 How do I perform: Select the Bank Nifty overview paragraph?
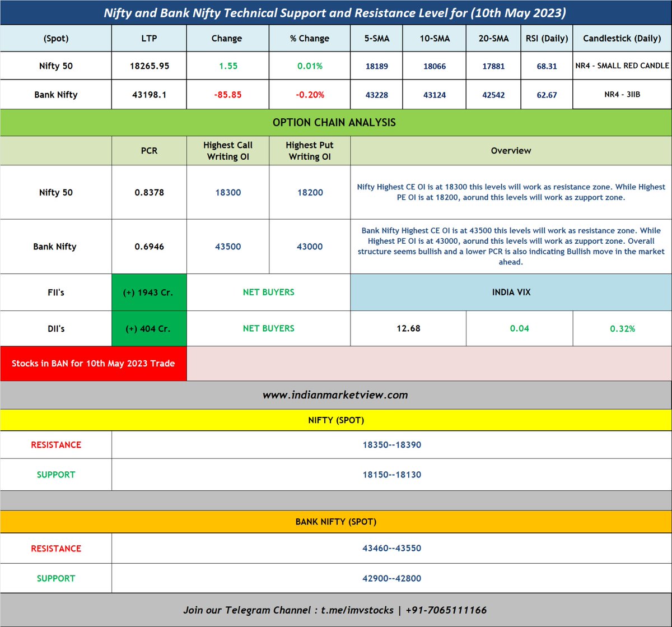click(511, 247)
